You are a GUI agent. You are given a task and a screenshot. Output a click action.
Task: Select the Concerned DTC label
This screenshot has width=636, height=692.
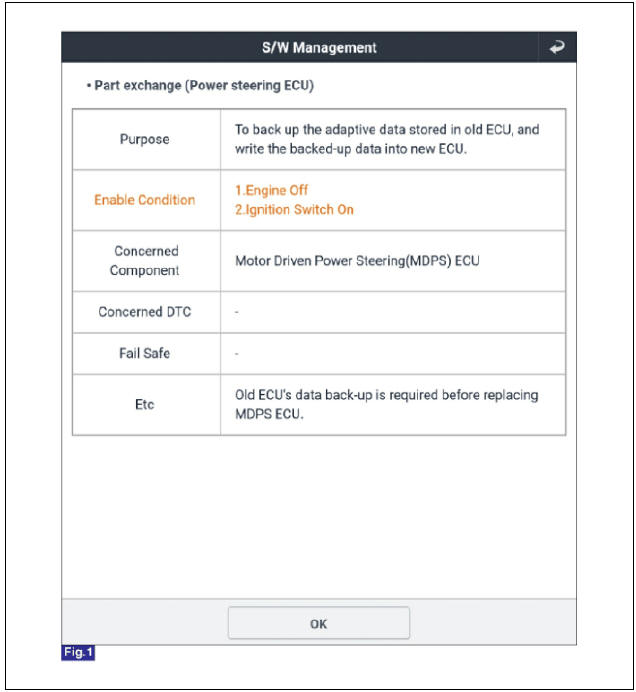[145, 312]
